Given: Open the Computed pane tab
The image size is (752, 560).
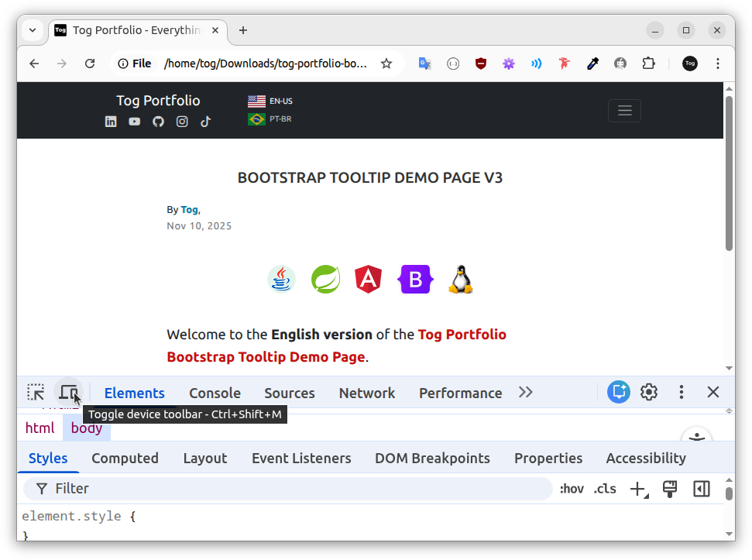Looking at the screenshot, I should click(125, 459).
